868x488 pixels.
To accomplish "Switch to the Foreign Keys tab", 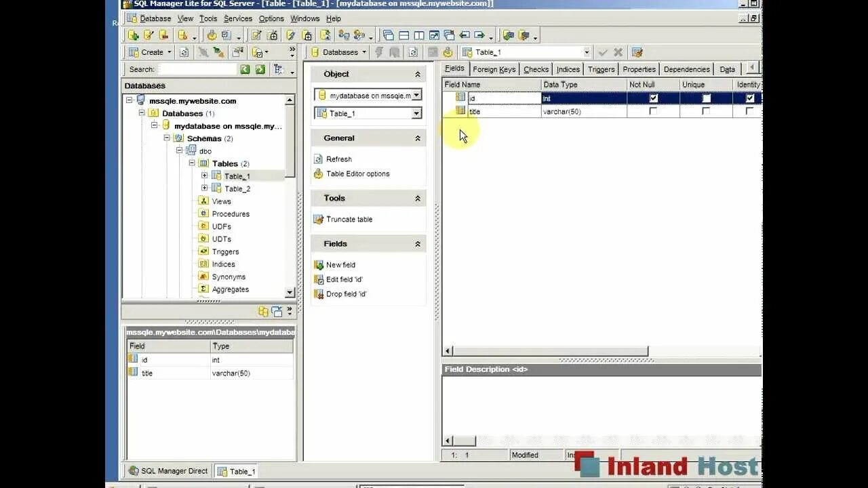I will pos(494,69).
